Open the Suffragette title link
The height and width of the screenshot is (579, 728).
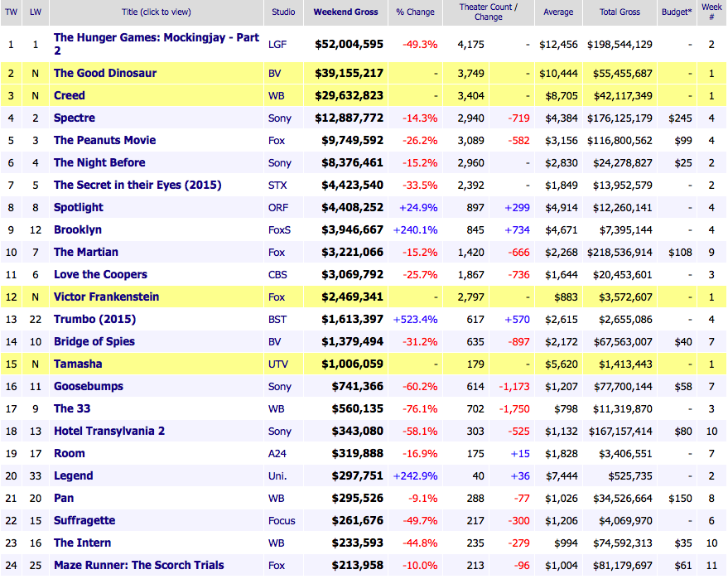pos(84,520)
